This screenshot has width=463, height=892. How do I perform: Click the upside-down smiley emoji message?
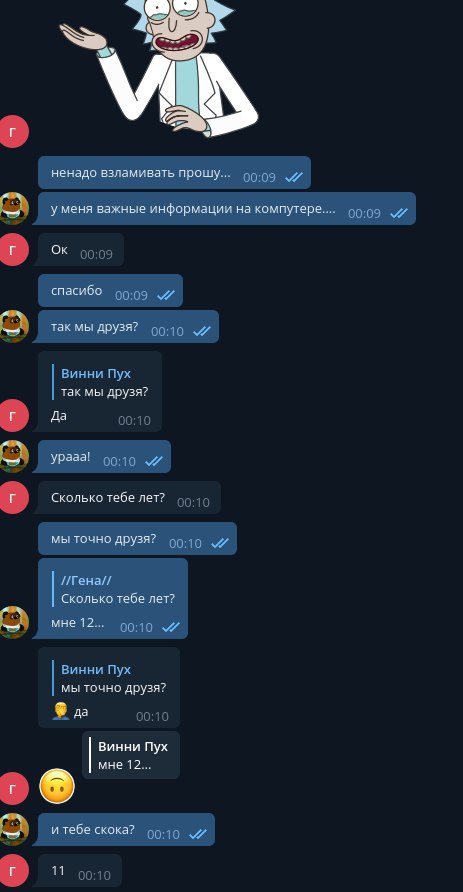[x=57, y=786]
